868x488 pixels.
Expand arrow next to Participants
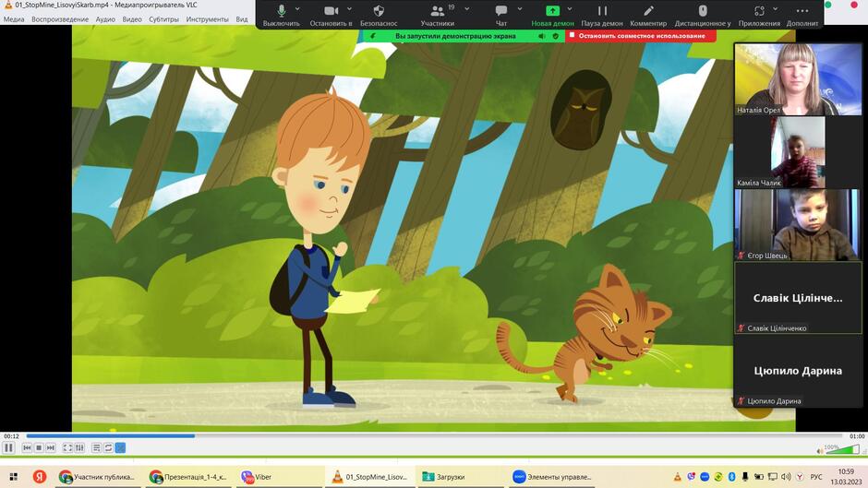tap(466, 9)
